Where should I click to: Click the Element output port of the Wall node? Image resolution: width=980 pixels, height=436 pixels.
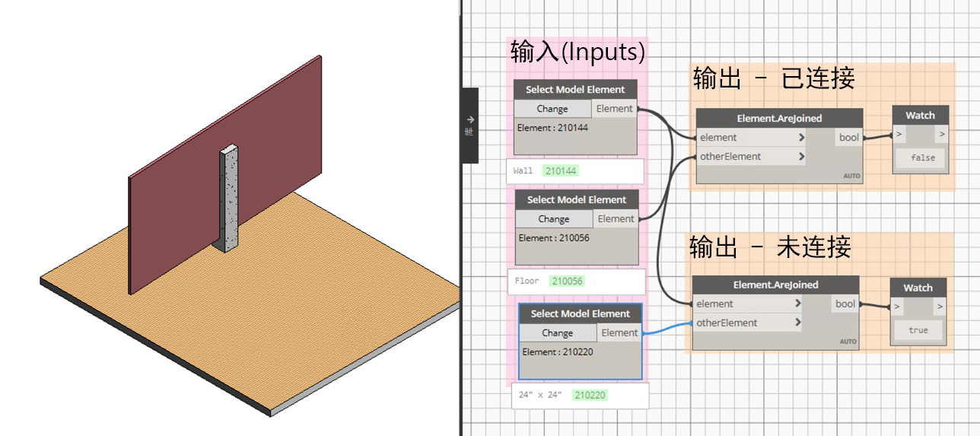614,109
